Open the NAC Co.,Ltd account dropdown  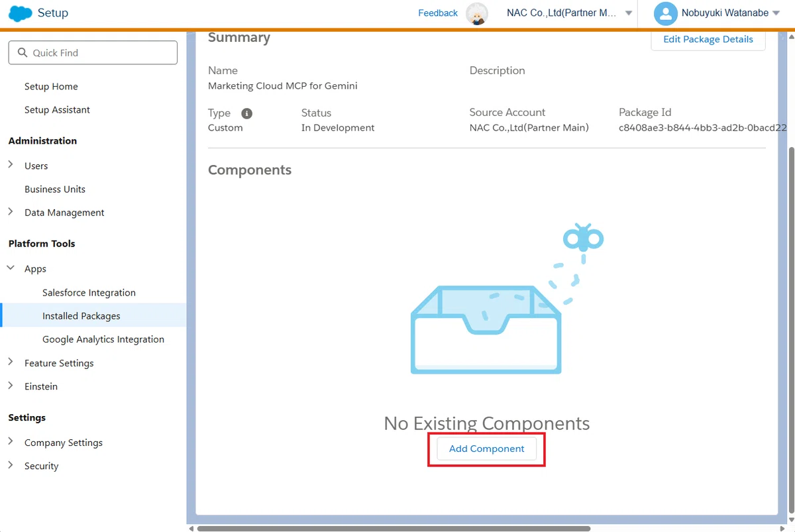click(629, 13)
